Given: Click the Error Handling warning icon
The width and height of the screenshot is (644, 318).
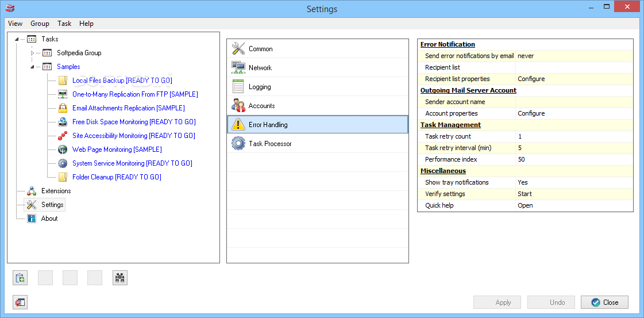Looking at the screenshot, I should pos(238,124).
